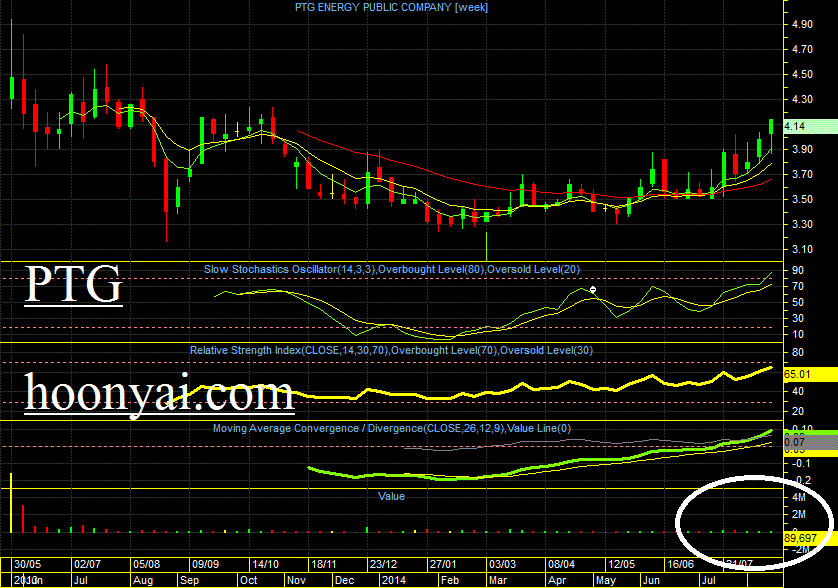Image resolution: width=838 pixels, height=588 pixels.
Task: Click the 08/04 date label
Action: 562,564
